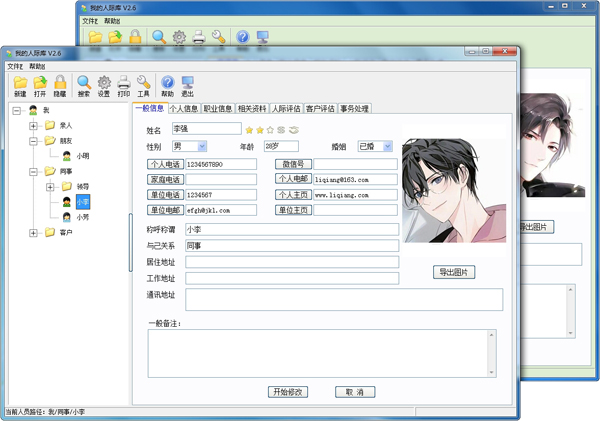Open the 婚姻 marital status dropdown
Image resolution: width=600 pixels, height=421 pixels.
[x=387, y=147]
